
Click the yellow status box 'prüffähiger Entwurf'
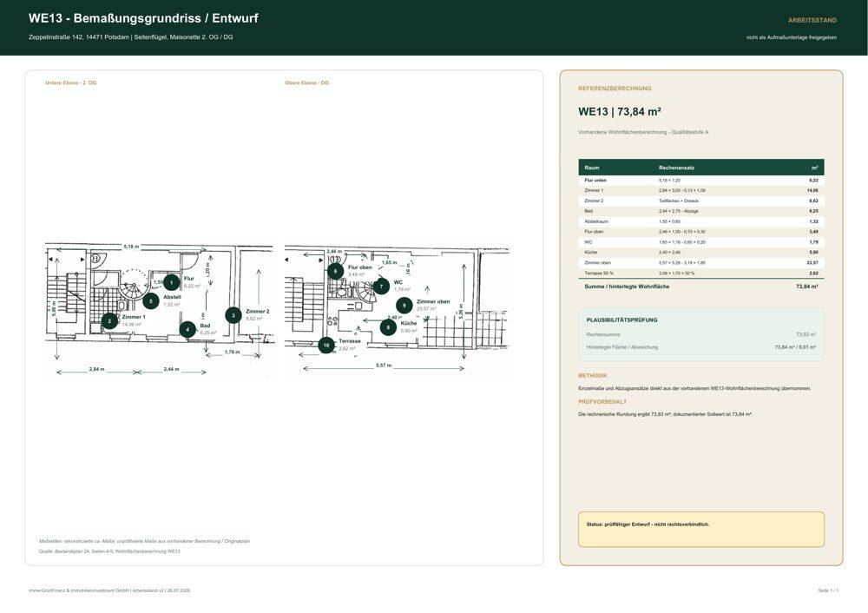701,530
